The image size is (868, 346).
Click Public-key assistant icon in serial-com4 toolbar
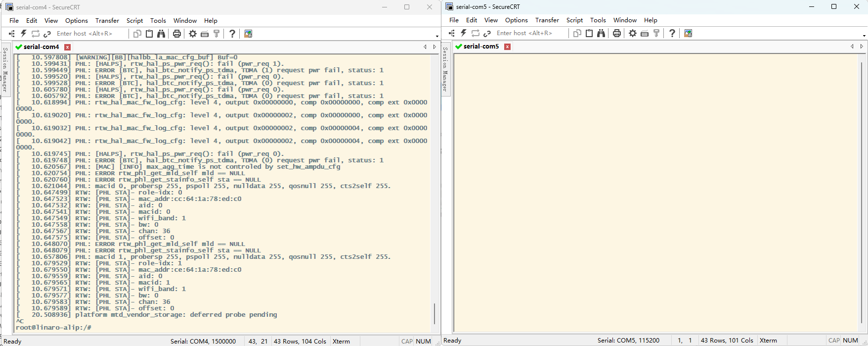217,34
